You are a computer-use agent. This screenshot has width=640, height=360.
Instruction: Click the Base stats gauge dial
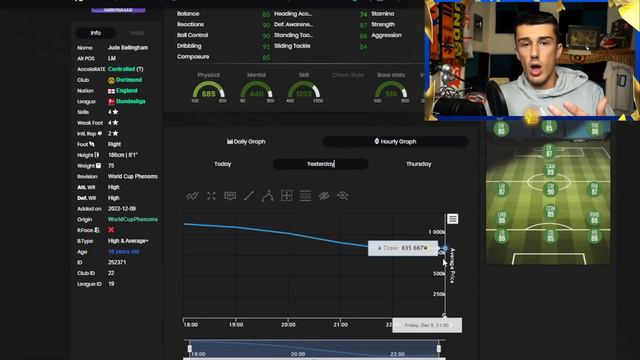tap(391, 90)
